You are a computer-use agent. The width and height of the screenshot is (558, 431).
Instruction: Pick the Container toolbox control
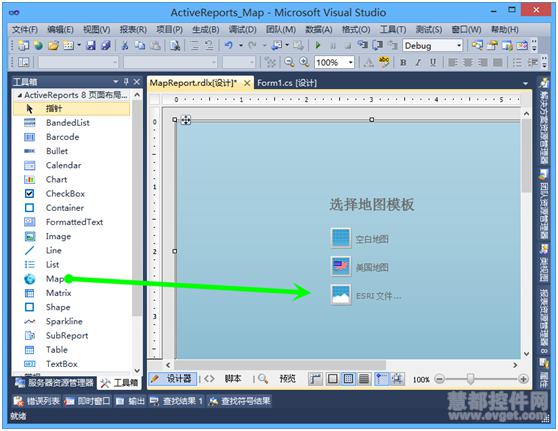point(65,208)
